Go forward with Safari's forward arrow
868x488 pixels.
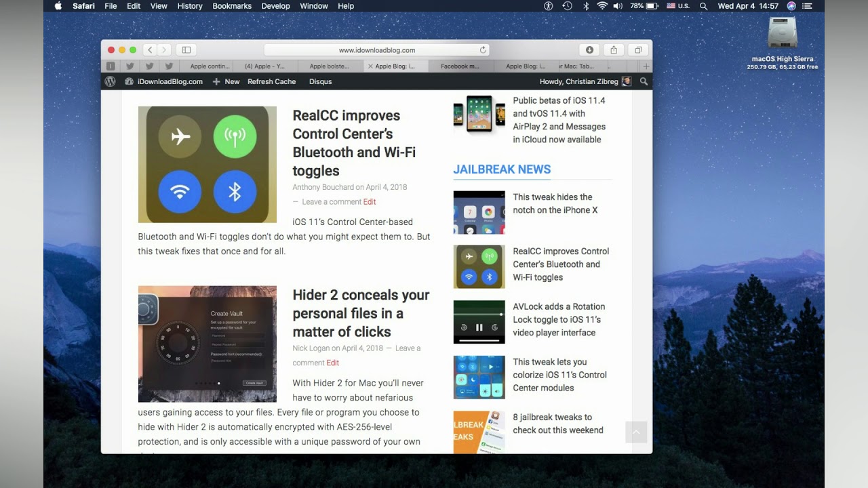pyautogui.click(x=164, y=49)
